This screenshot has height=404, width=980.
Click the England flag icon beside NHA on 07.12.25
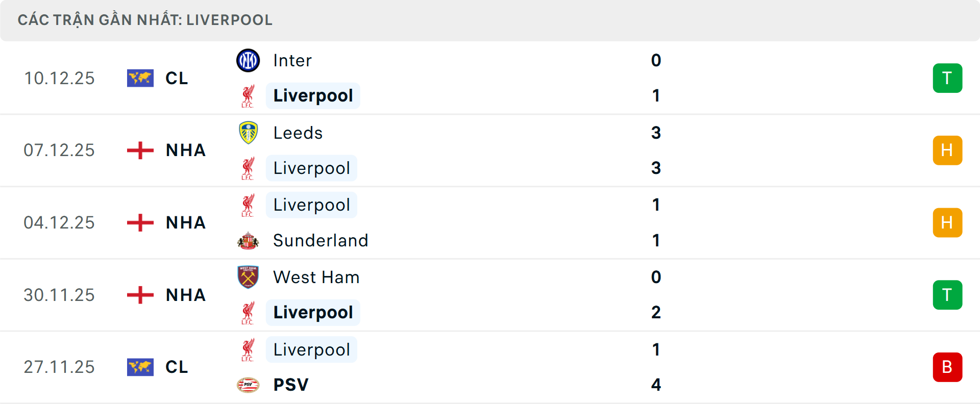point(140,150)
